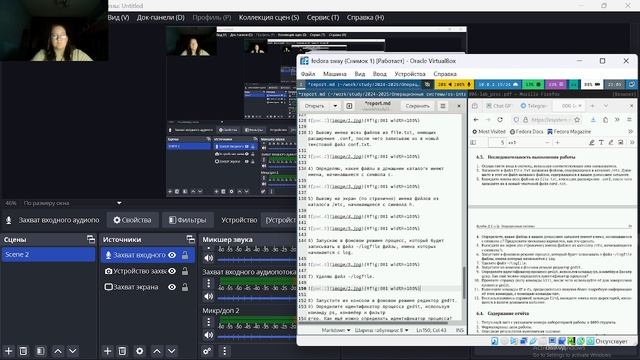Adjust Микр/доп 2 volume slider

click(257, 336)
